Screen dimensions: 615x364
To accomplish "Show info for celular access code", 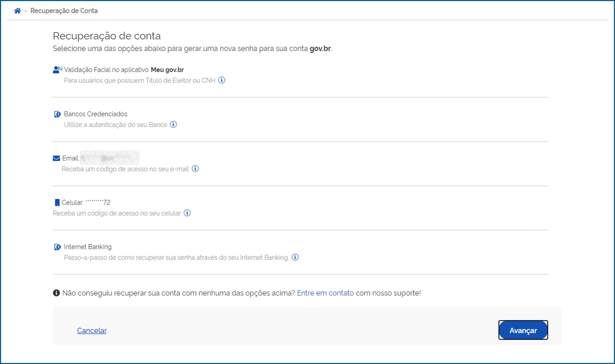I will (x=187, y=213).
